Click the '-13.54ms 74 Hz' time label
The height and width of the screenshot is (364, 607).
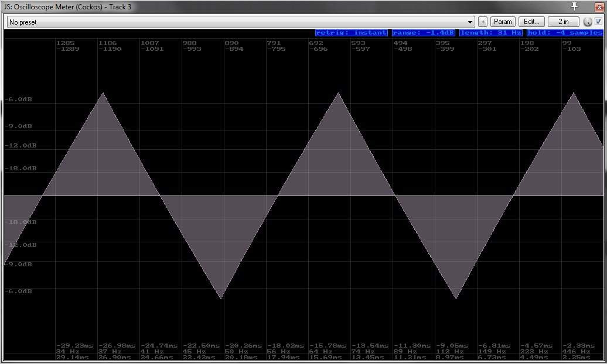[370, 349]
